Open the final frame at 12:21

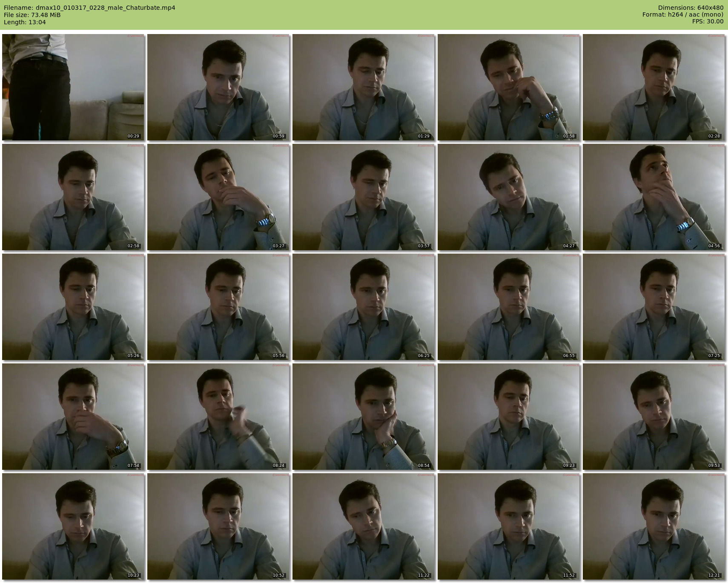point(653,526)
